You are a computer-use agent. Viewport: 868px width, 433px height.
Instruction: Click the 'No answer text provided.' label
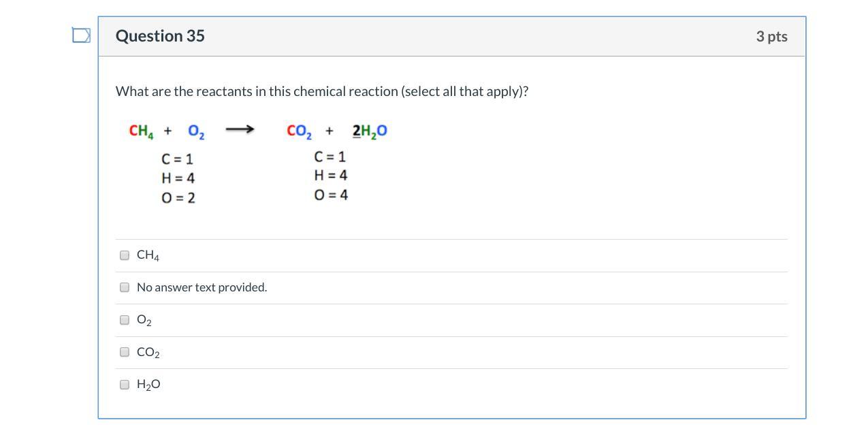(x=202, y=287)
